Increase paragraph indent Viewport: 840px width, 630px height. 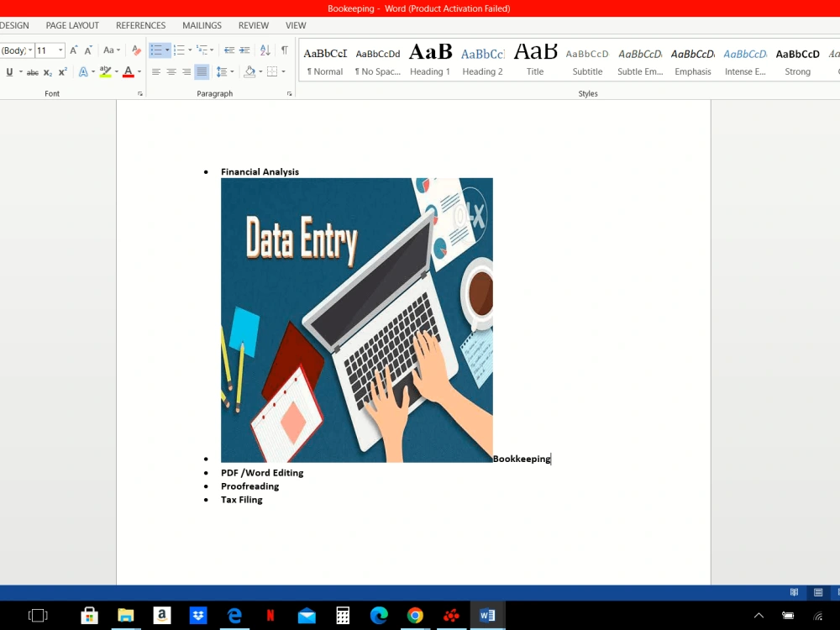244,50
